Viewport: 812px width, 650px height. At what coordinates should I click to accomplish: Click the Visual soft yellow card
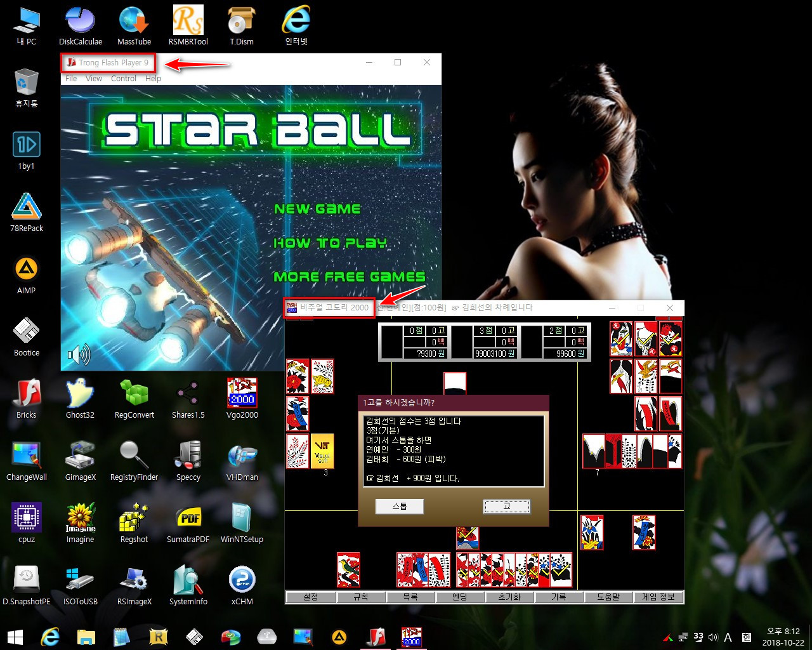322,451
